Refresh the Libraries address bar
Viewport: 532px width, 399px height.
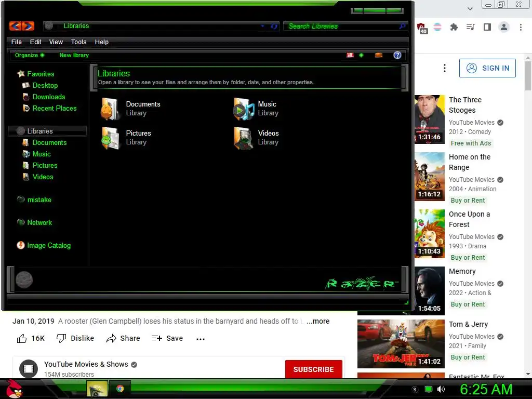pos(274,26)
